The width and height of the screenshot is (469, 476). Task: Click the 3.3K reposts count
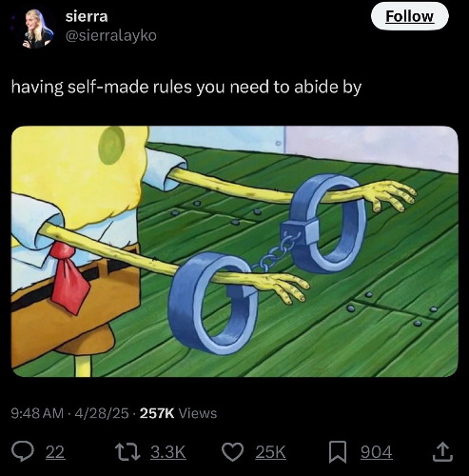click(168, 452)
